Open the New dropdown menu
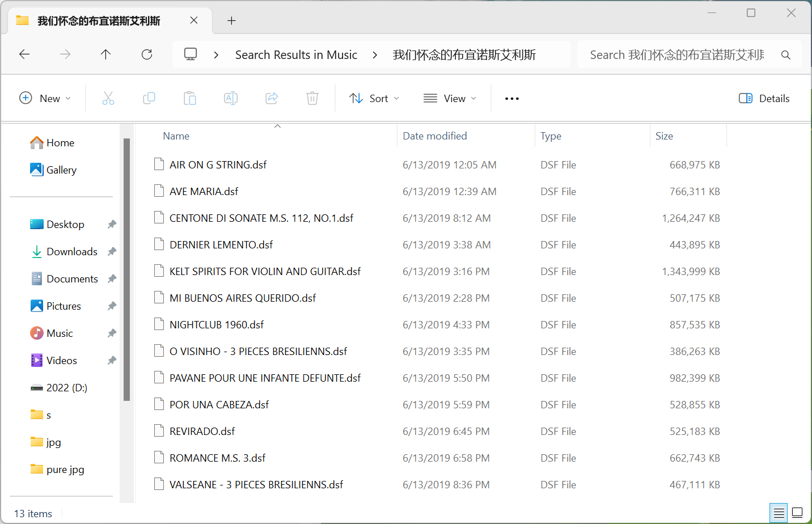Screen dimensions: 812x524 pos(45,98)
